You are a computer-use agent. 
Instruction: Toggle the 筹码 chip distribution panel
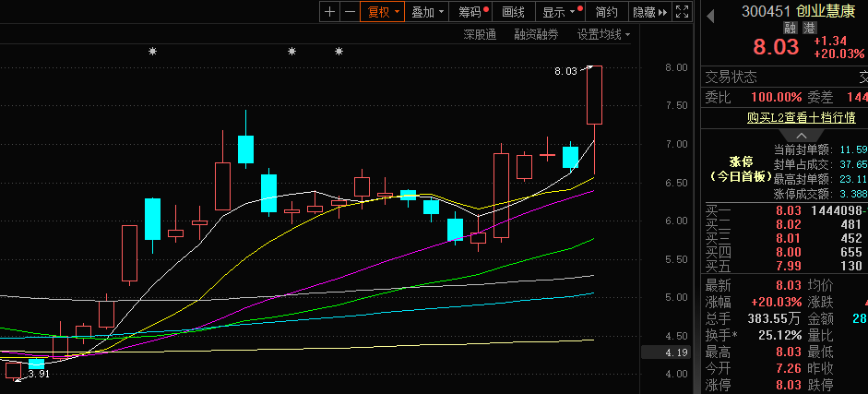(x=472, y=12)
